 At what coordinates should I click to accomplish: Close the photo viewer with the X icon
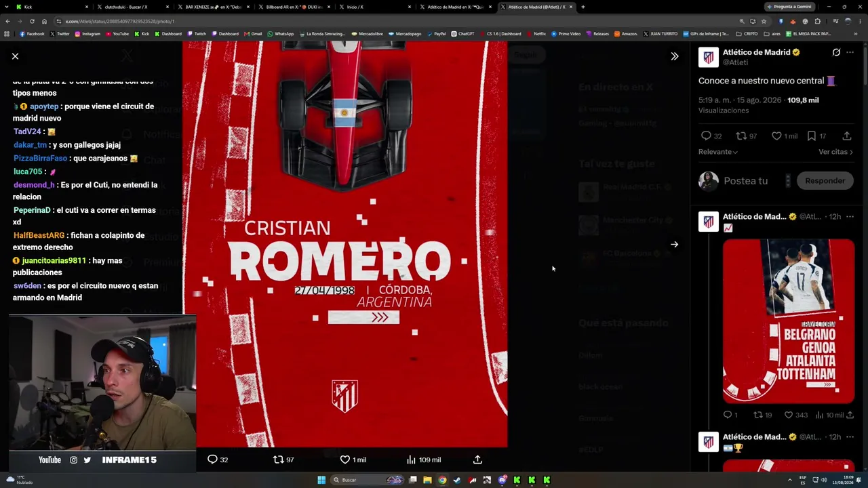click(15, 56)
